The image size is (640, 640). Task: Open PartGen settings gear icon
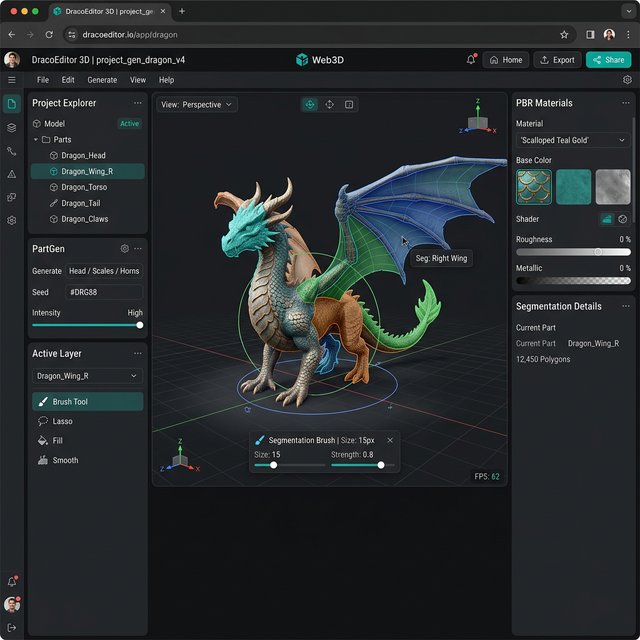(125, 248)
